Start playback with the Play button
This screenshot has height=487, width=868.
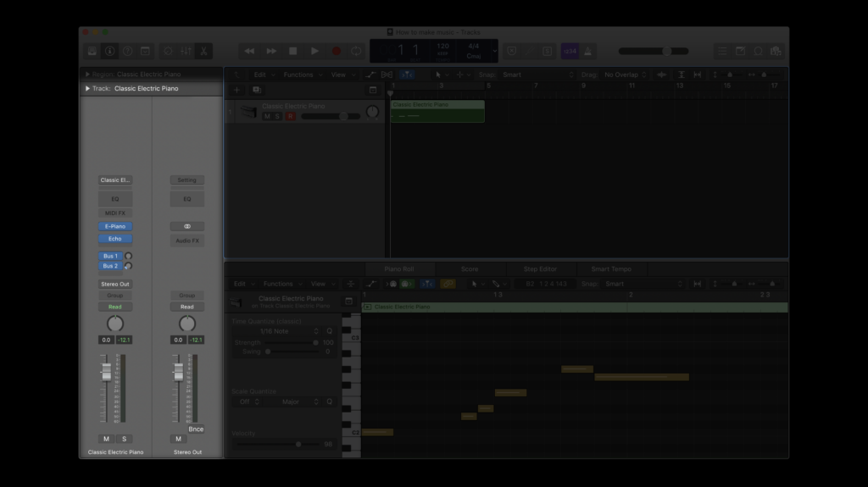314,51
